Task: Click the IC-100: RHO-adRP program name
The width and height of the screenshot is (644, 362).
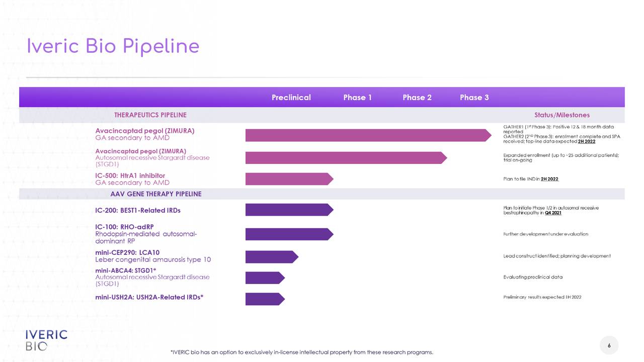Action: 124,227
